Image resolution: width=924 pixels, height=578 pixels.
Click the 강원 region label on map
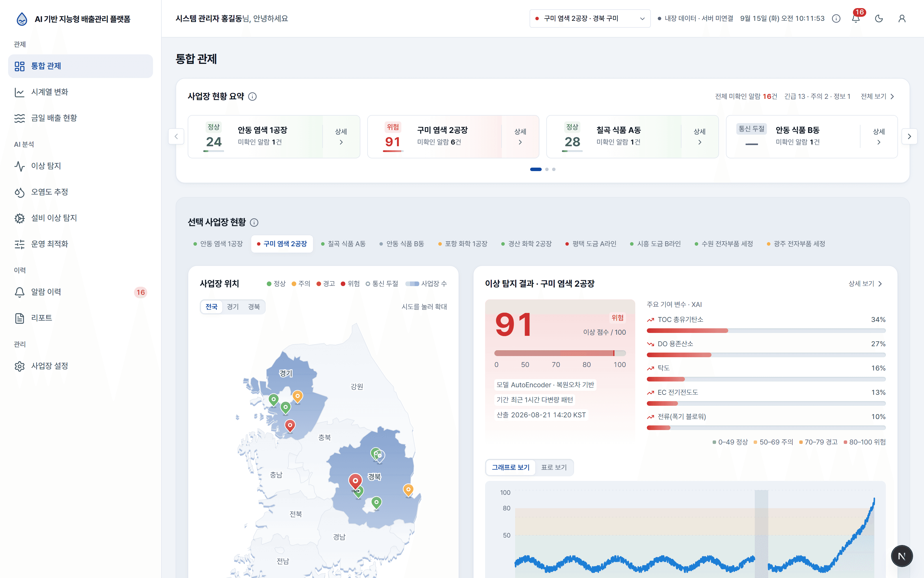[x=357, y=386]
